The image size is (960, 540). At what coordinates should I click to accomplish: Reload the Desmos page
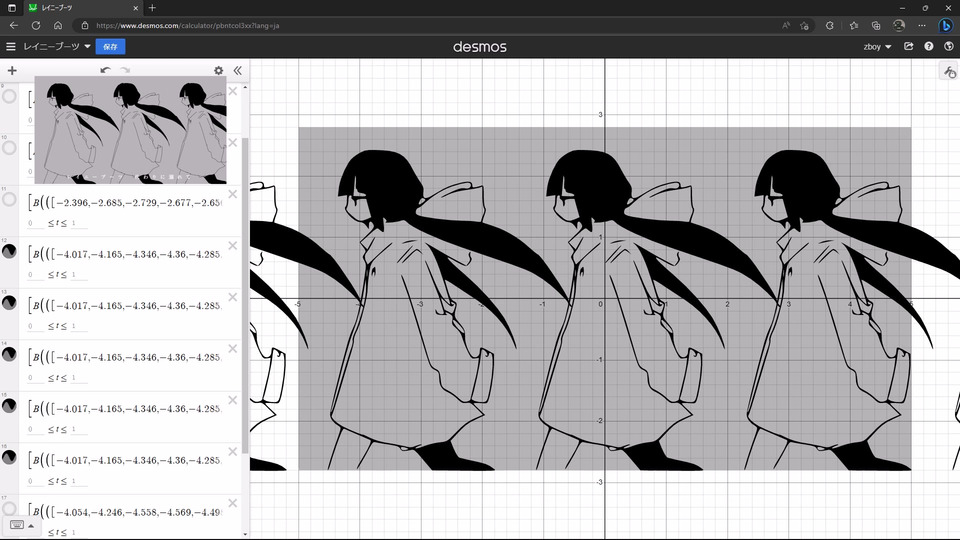[36, 26]
